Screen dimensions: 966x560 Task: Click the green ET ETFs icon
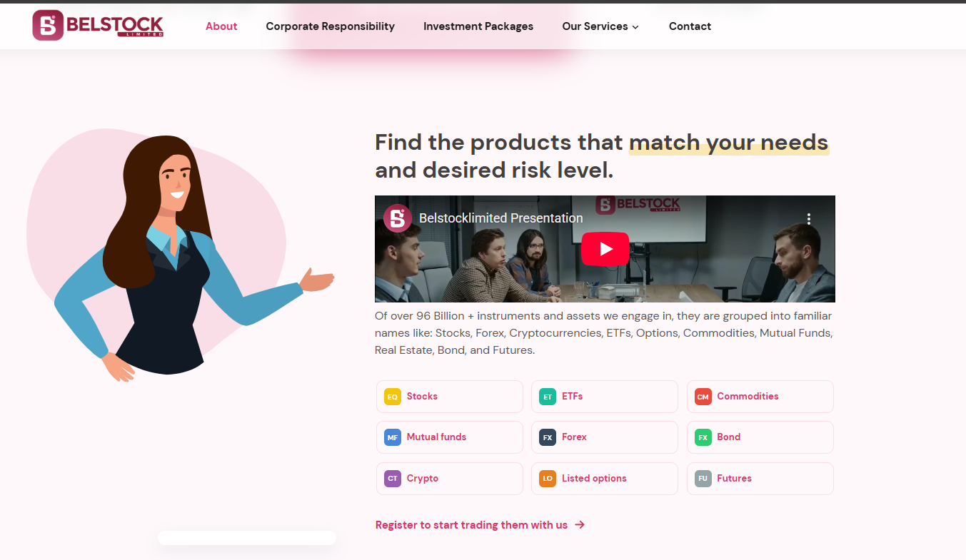point(548,397)
